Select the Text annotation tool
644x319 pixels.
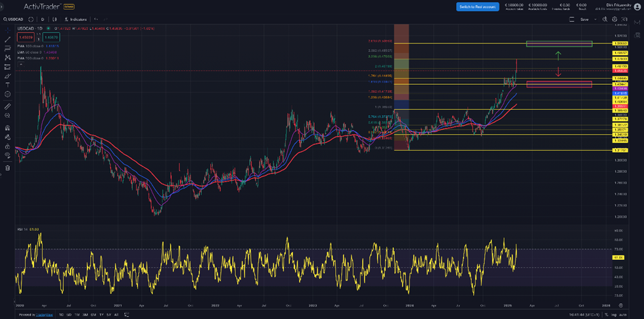(x=7, y=85)
